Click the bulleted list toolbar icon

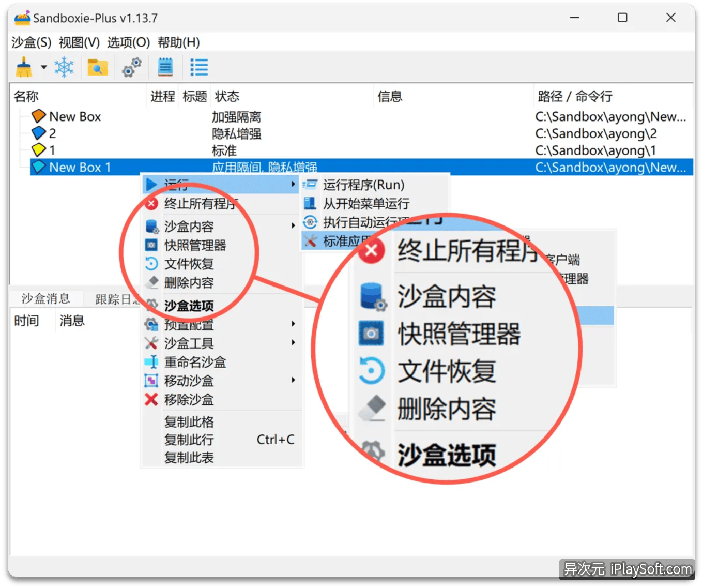(x=199, y=67)
